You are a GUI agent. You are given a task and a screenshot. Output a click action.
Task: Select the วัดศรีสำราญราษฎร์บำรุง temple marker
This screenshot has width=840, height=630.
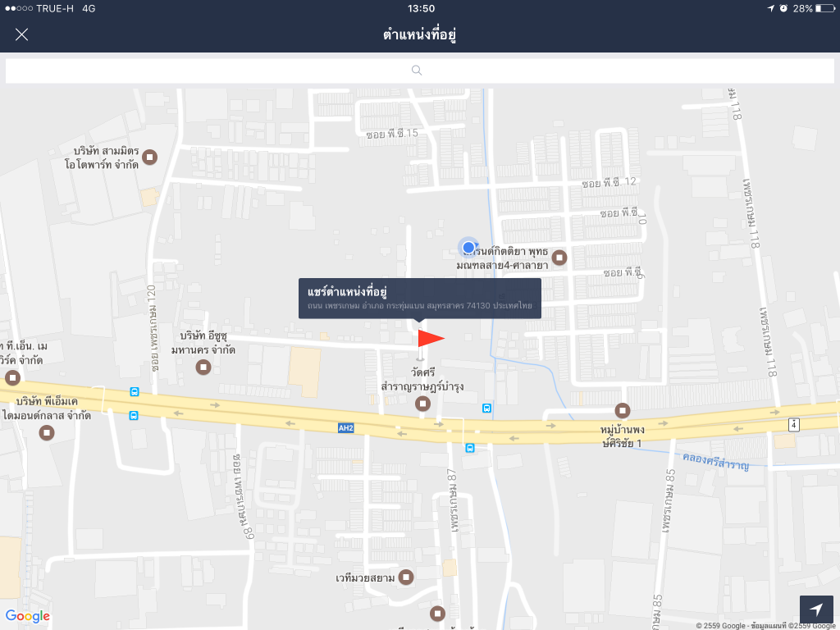422,403
